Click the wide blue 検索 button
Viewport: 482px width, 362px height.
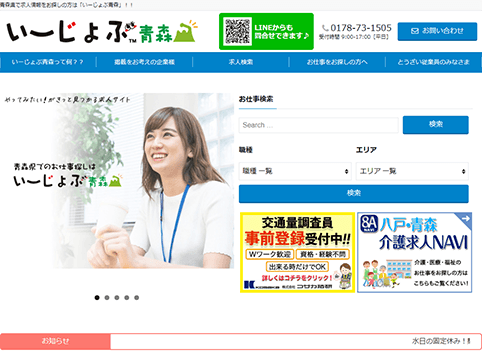(x=354, y=194)
